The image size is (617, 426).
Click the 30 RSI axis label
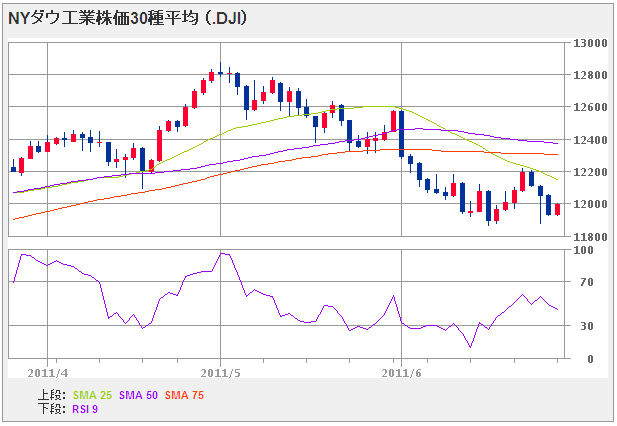click(587, 326)
